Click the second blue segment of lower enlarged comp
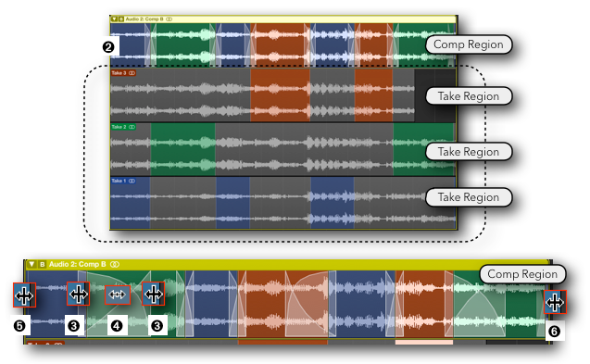The height and width of the screenshot is (364, 590). [x=212, y=305]
